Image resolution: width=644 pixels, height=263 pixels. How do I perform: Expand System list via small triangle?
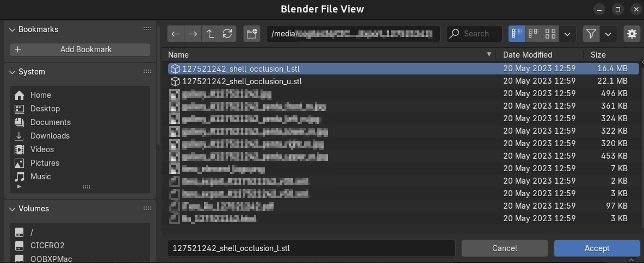(x=19, y=187)
